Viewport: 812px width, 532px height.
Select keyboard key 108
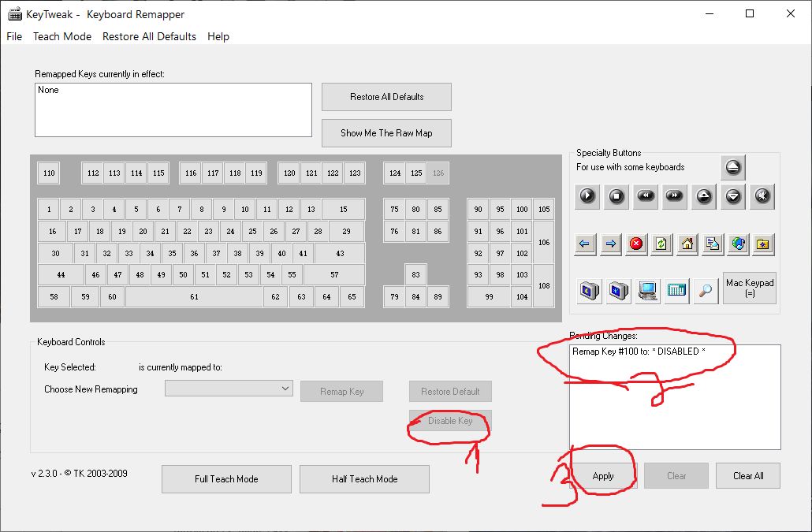coord(544,285)
